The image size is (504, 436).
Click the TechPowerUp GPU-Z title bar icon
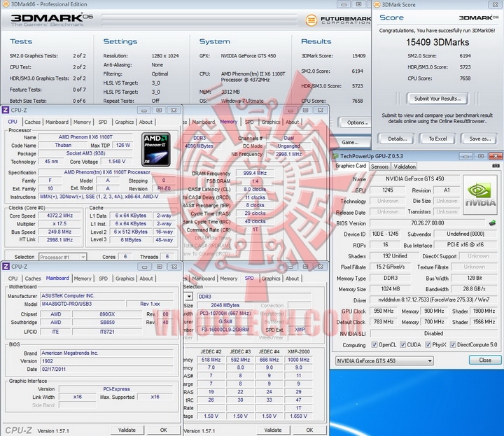pyautogui.click(x=335, y=156)
